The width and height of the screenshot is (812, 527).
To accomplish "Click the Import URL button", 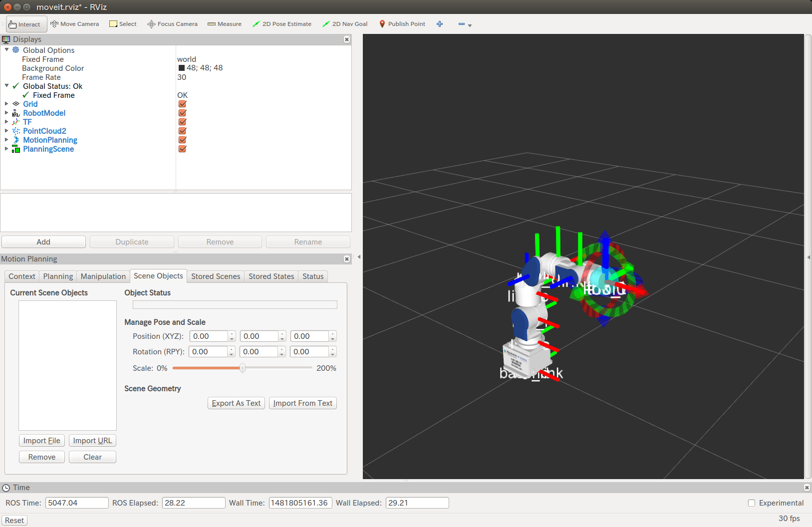I will [x=92, y=441].
